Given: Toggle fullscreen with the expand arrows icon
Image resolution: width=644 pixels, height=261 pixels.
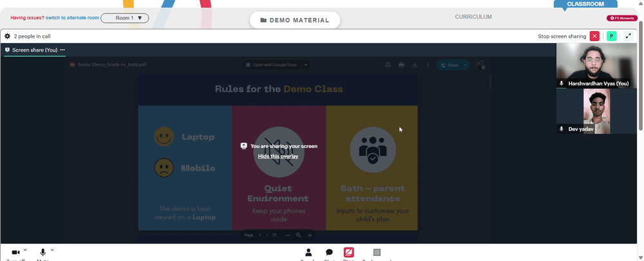Looking at the screenshot, I should point(628,36).
